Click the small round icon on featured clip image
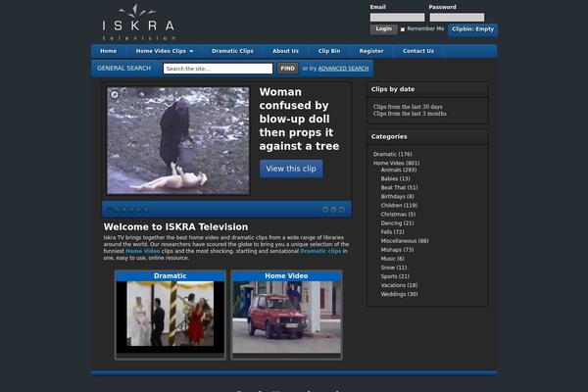588x392 pixels. (x=115, y=95)
